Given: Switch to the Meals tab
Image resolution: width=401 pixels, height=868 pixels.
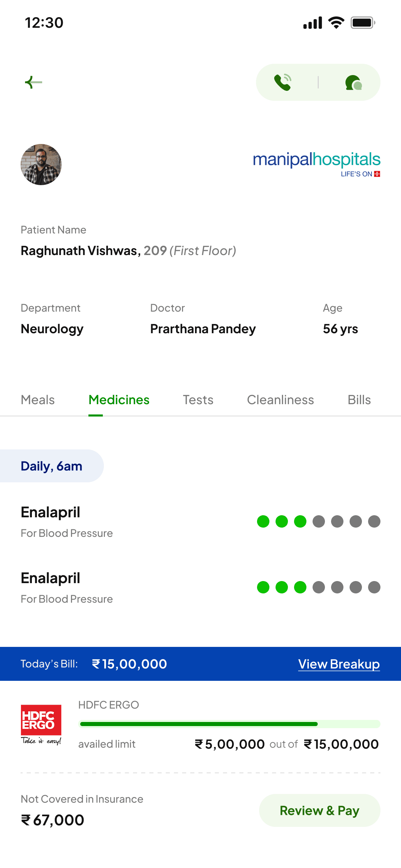Looking at the screenshot, I should (x=38, y=400).
